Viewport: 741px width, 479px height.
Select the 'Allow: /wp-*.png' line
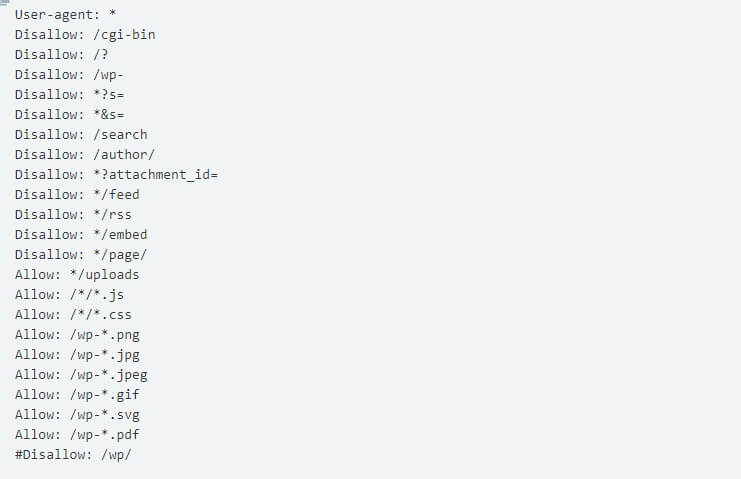click(77, 334)
